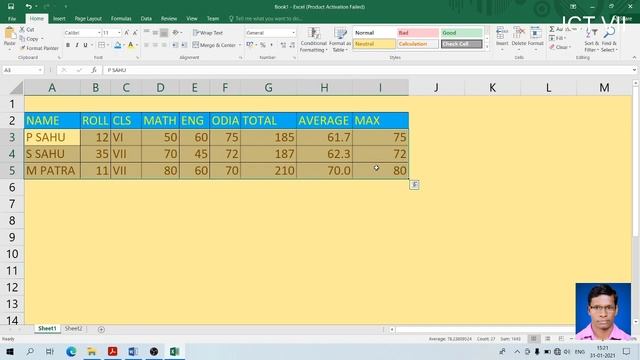Open the Fill dropdown in Editing
Image resolution: width=640 pixels, height=360 pixels.
coord(557,38)
